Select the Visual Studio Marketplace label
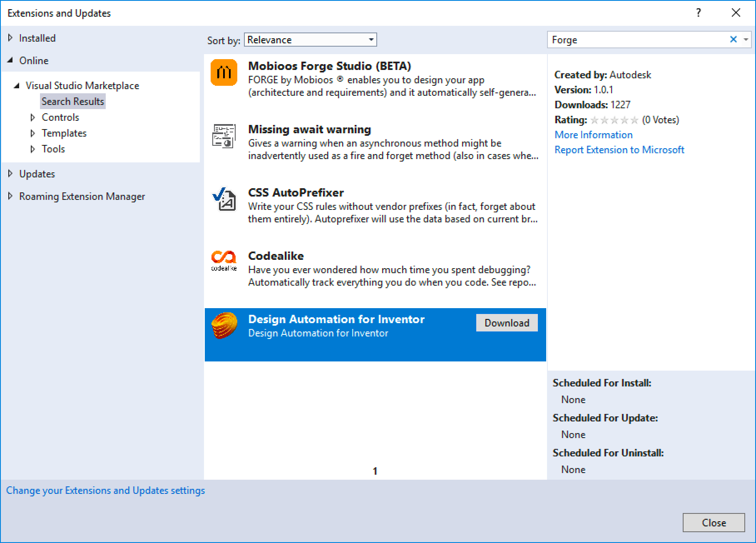Screen dimensions: 756x543 tap(82, 85)
